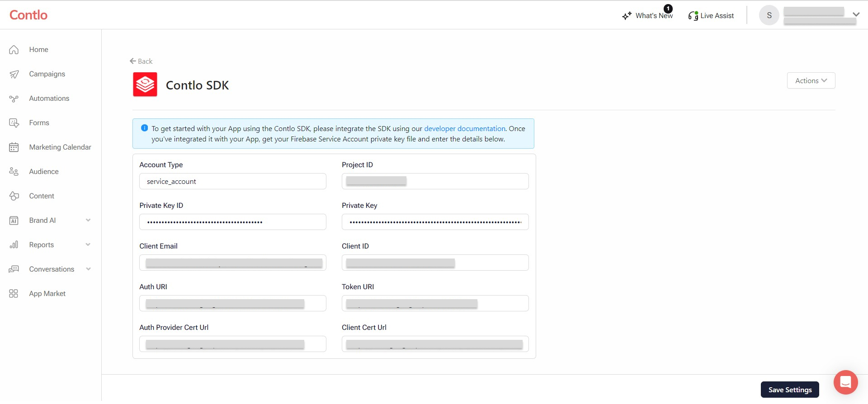The height and width of the screenshot is (404, 868).
Task: Open Audience in sidebar
Action: point(44,172)
